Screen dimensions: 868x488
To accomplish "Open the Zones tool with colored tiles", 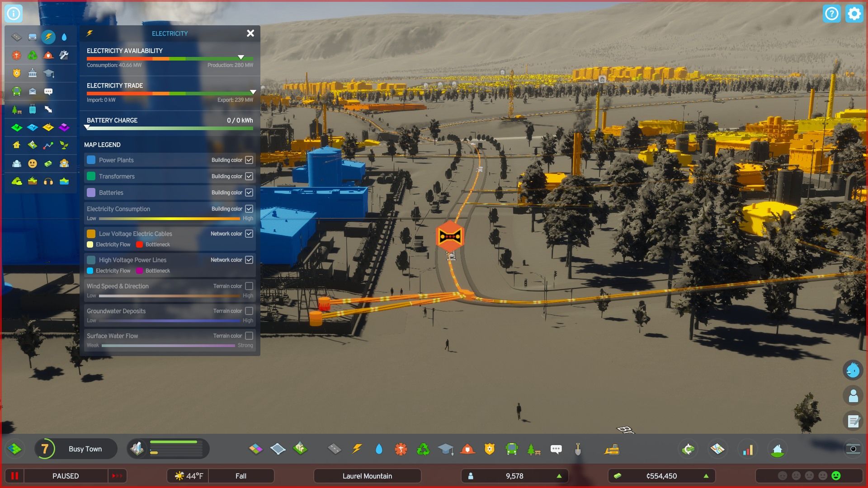I will click(256, 449).
